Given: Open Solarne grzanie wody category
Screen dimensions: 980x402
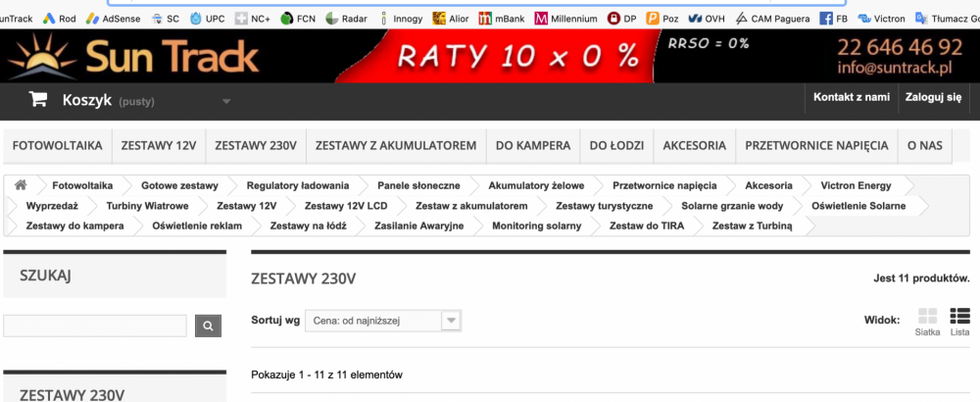Looking at the screenshot, I should 732,206.
